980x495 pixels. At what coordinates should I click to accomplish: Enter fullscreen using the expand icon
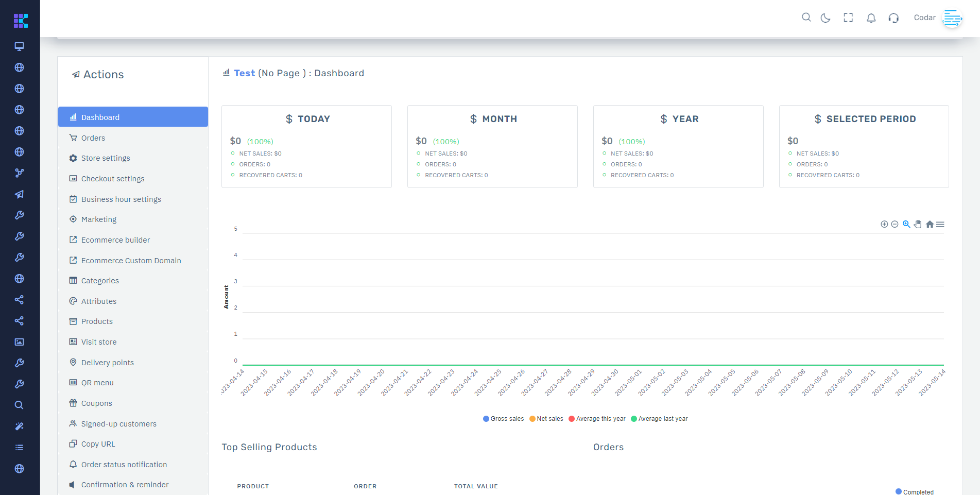click(848, 17)
